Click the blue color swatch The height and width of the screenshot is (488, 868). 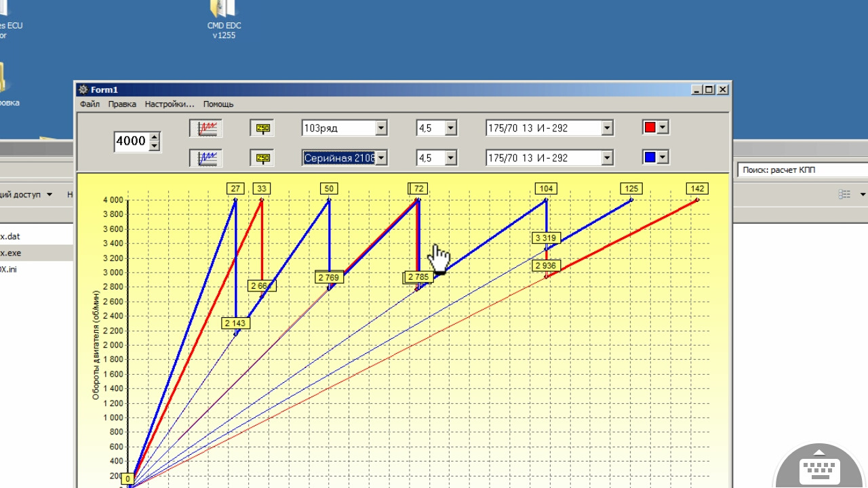click(650, 157)
